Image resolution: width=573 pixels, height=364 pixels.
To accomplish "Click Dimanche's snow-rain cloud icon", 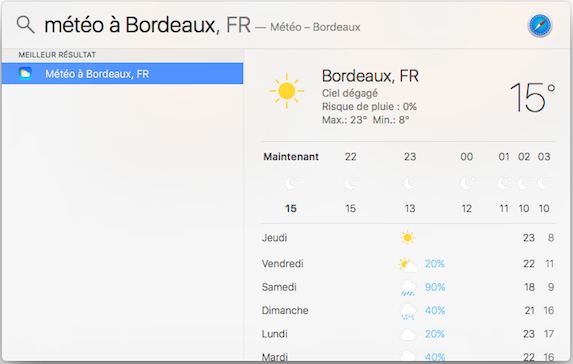I will coord(408,311).
